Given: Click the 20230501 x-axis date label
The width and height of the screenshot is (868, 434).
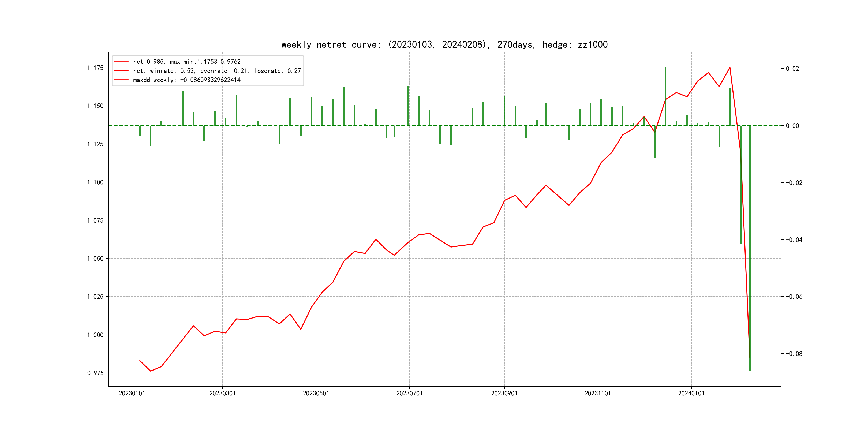Looking at the screenshot, I should 316,393.
